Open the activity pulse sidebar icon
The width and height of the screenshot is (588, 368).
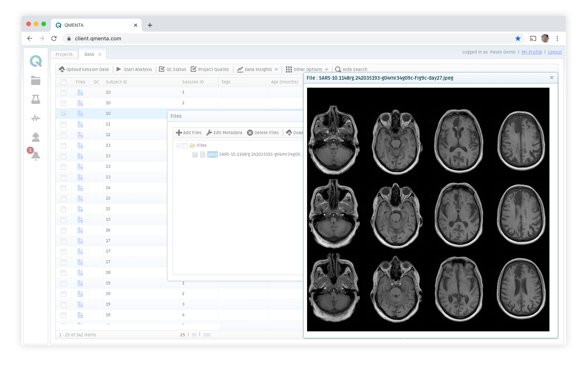pos(36,118)
